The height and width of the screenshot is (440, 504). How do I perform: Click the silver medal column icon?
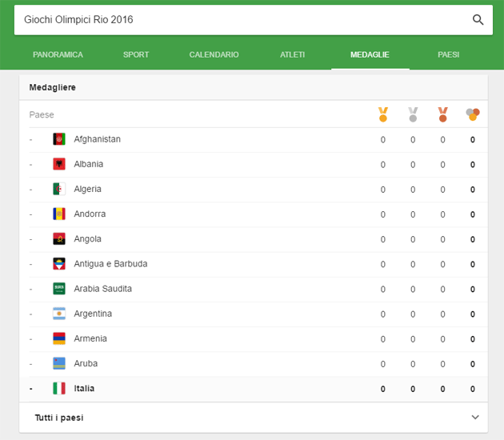[413, 114]
